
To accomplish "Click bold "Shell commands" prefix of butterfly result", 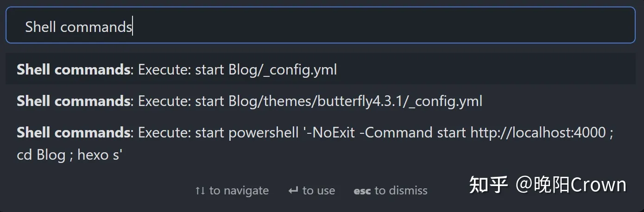I will pos(73,101).
